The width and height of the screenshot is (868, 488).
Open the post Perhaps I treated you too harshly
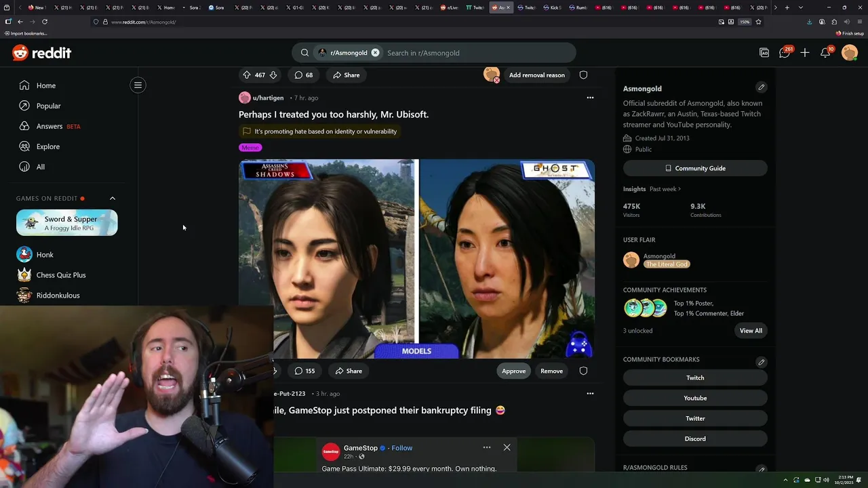tap(334, 115)
